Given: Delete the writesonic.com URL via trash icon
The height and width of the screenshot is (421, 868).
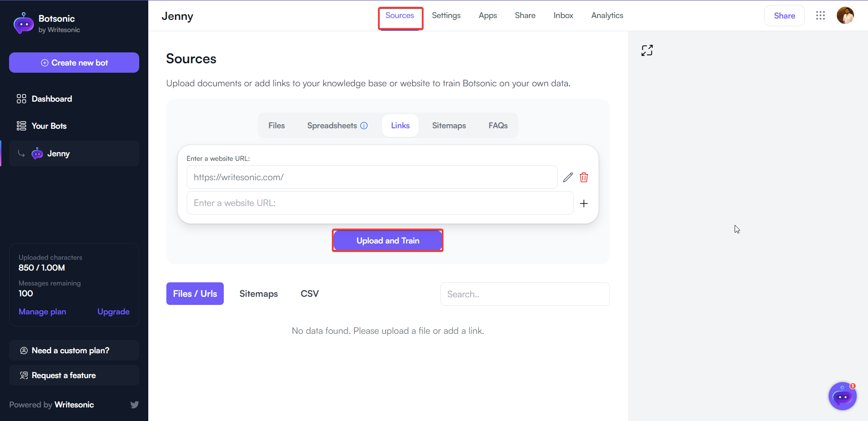Looking at the screenshot, I should tap(584, 177).
